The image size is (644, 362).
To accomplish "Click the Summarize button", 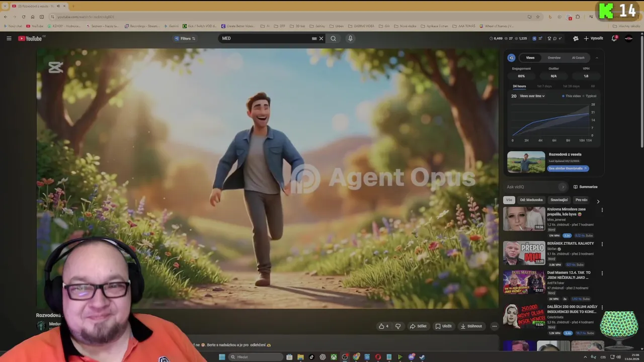I will click(x=586, y=187).
